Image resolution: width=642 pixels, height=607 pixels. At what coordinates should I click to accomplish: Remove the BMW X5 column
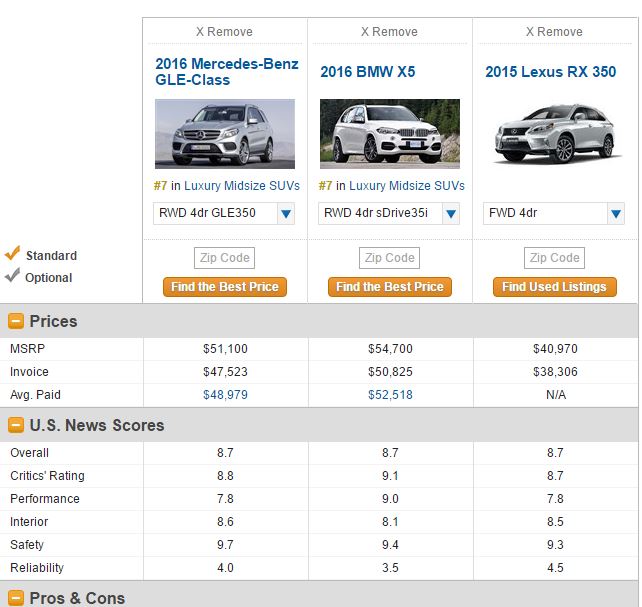(x=389, y=32)
